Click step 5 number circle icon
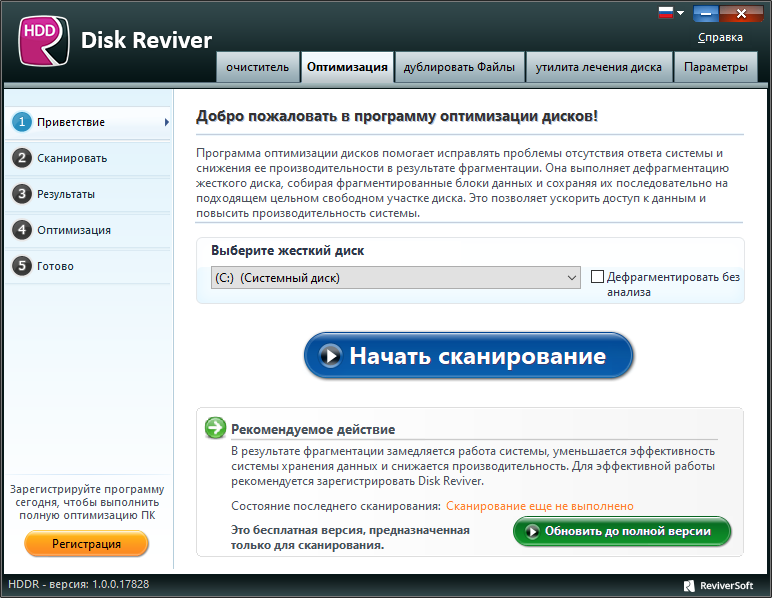This screenshot has width=772, height=598. coord(22,266)
